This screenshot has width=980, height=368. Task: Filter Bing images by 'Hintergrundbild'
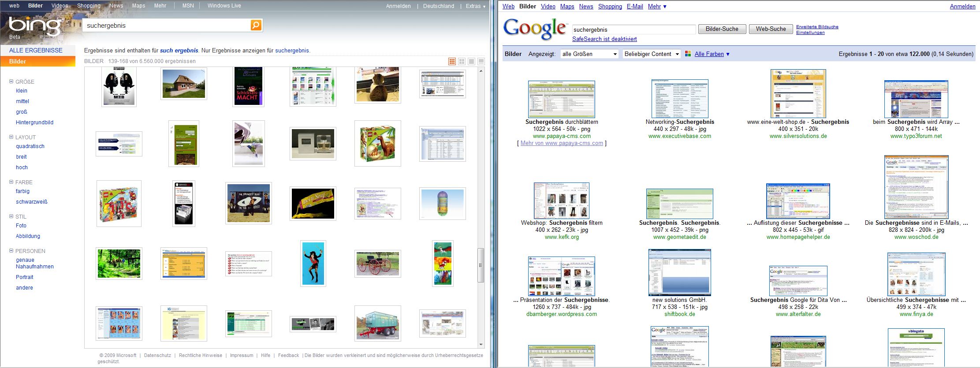click(x=34, y=123)
